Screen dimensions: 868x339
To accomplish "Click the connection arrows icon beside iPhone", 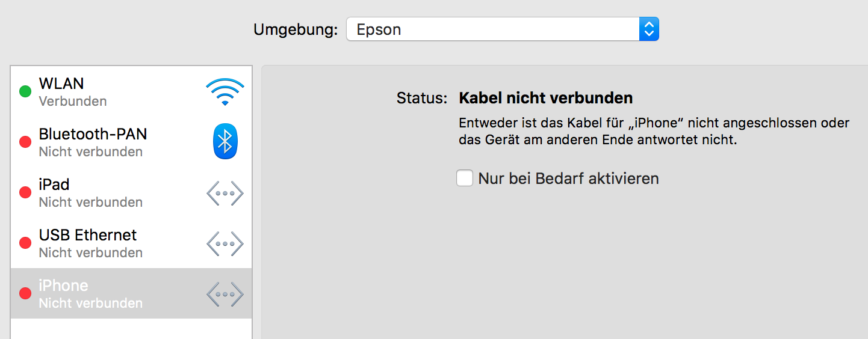I will coord(225,295).
